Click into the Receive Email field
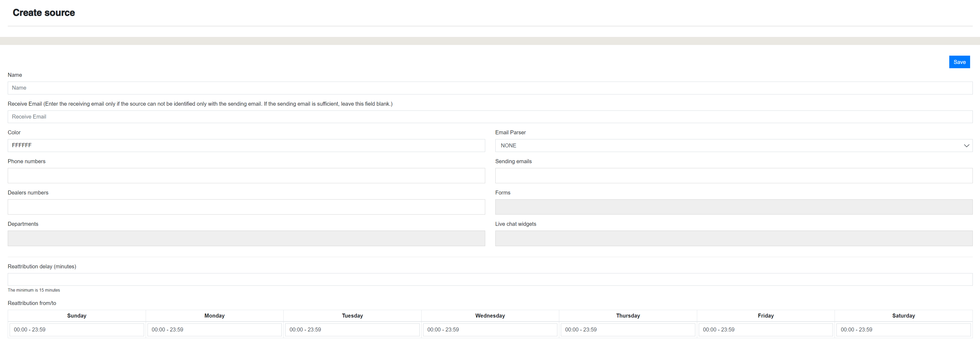This screenshot has height=351, width=980. click(x=490, y=117)
